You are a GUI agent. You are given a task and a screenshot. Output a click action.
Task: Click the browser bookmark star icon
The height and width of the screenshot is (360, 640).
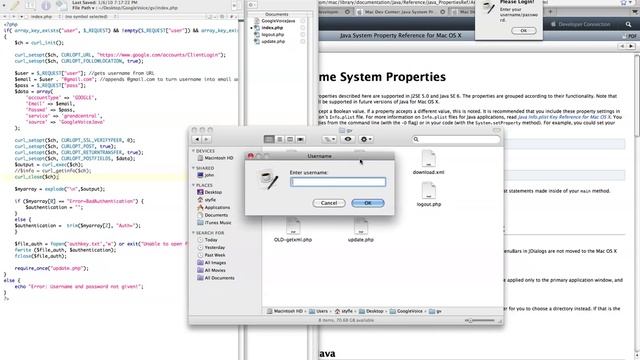point(624,3)
